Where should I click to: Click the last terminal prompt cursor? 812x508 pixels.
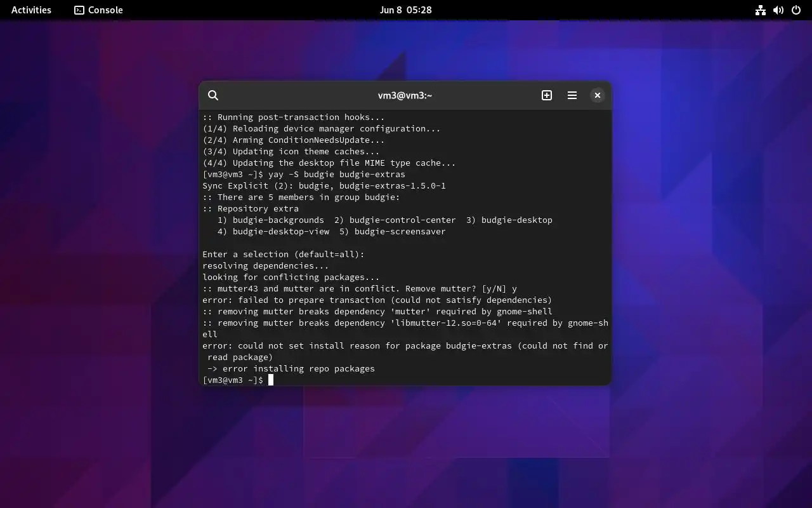click(271, 380)
